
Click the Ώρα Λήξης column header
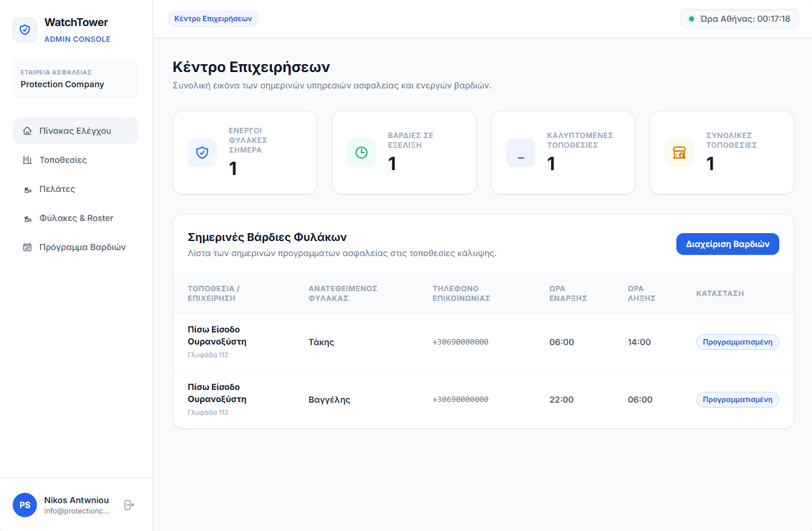point(642,294)
